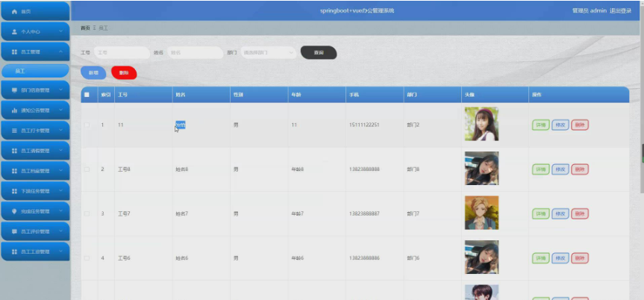This screenshot has height=300, width=644.
Task: Click 删除 for row 工号8
Action: (580, 169)
